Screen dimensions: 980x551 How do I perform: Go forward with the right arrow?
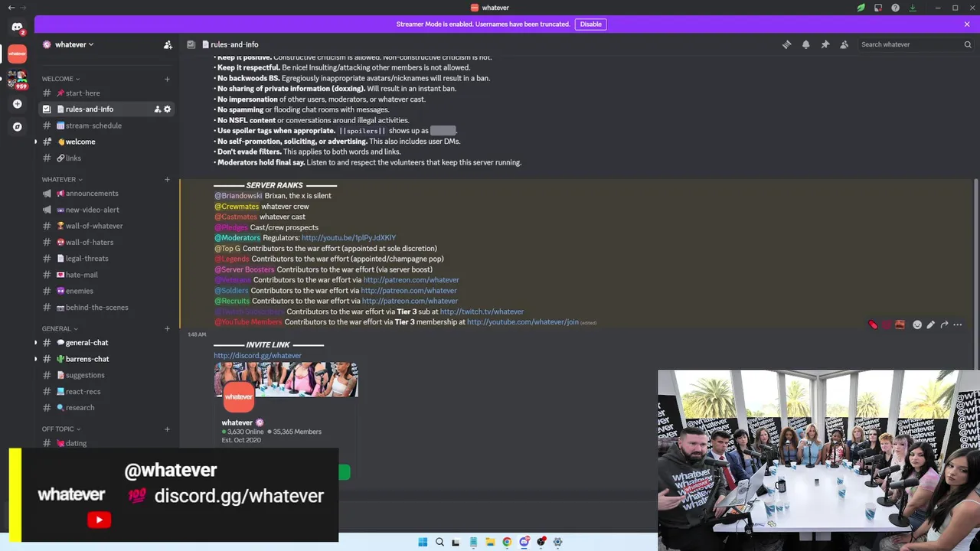(24, 8)
